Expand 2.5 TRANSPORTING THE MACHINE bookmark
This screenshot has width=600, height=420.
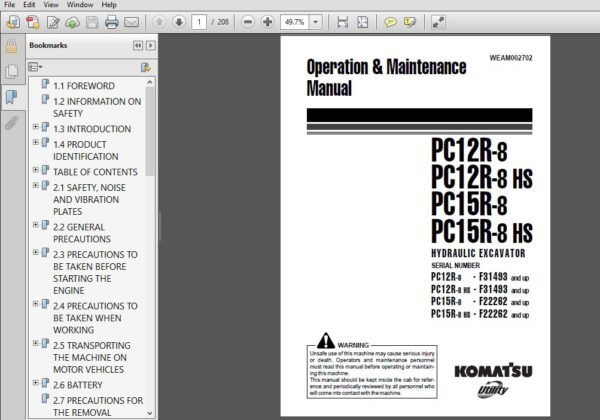(36, 343)
